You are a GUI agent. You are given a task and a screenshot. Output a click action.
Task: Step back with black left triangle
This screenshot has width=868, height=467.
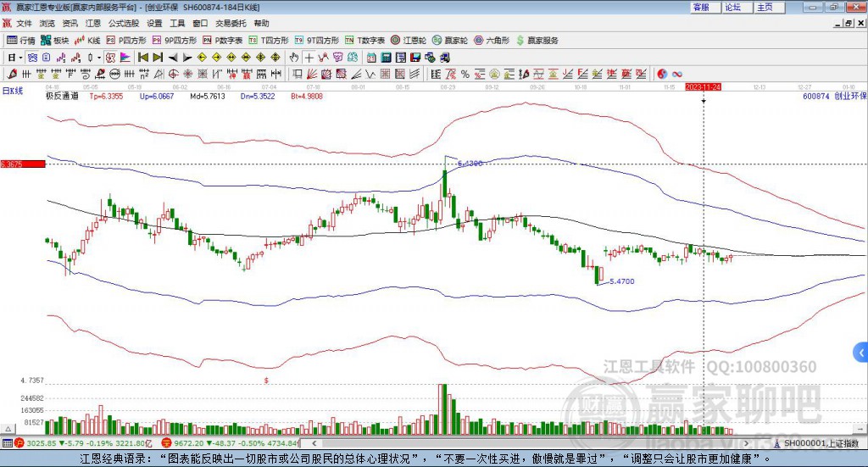tap(173, 58)
